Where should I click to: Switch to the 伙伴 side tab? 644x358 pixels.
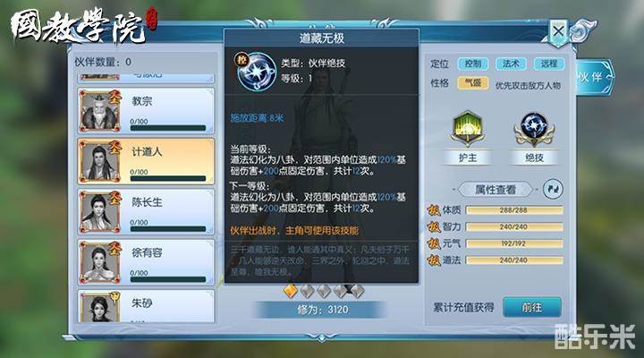coord(594,77)
